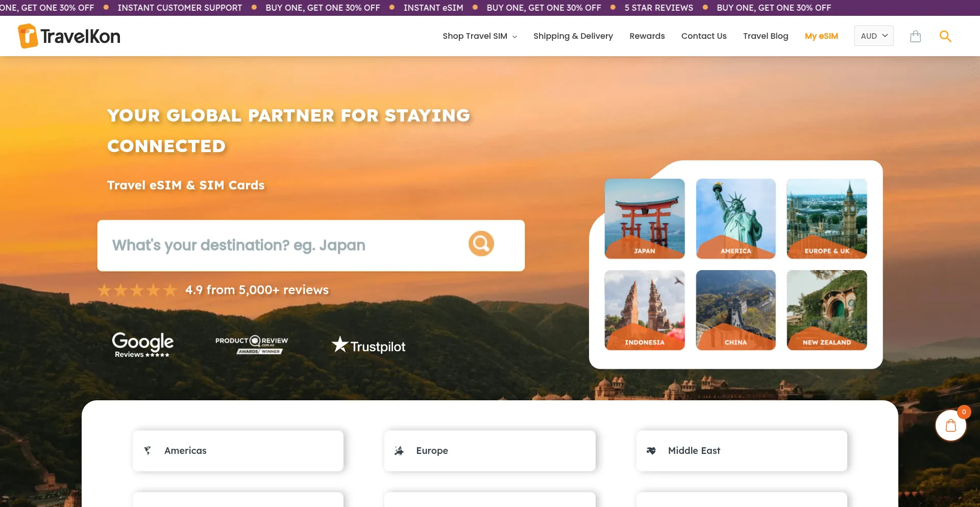Click the Product Review awards winner badge

point(252,345)
